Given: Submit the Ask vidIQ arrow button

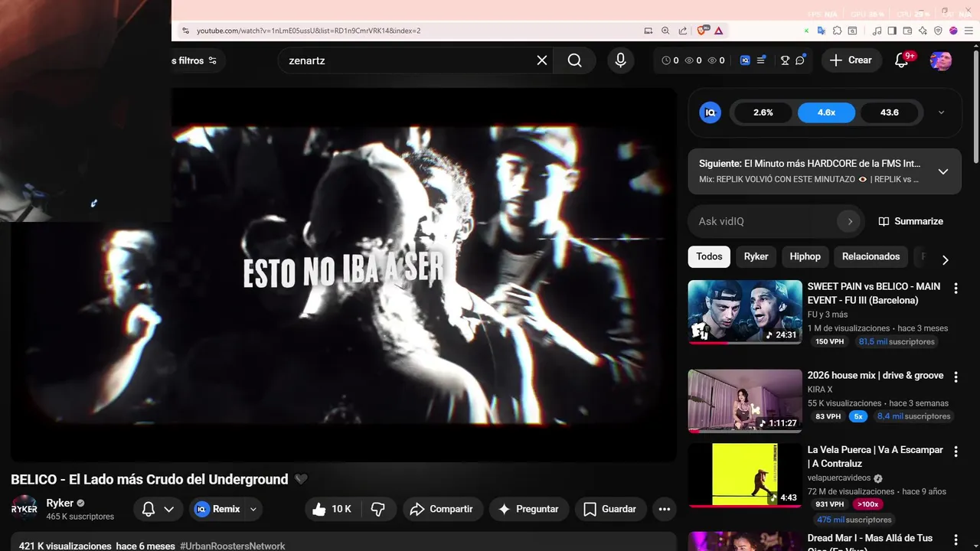Looking at the screenshot, I should click(849, 221).
